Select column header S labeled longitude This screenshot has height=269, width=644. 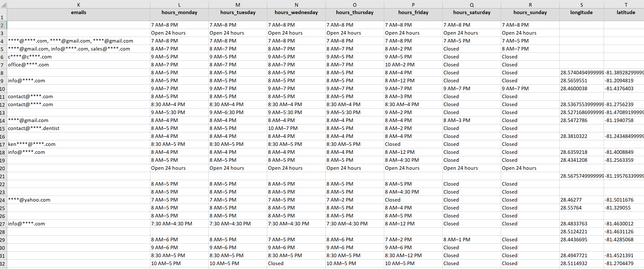[x=581, y=4]
